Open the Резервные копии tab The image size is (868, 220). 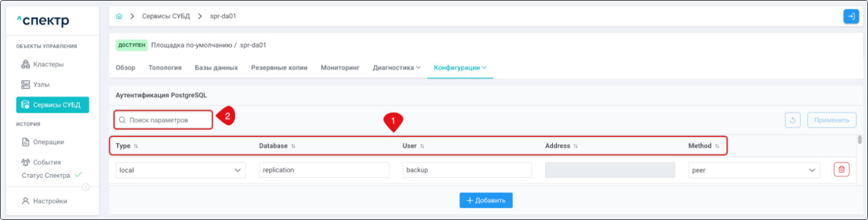click(279, 68)
